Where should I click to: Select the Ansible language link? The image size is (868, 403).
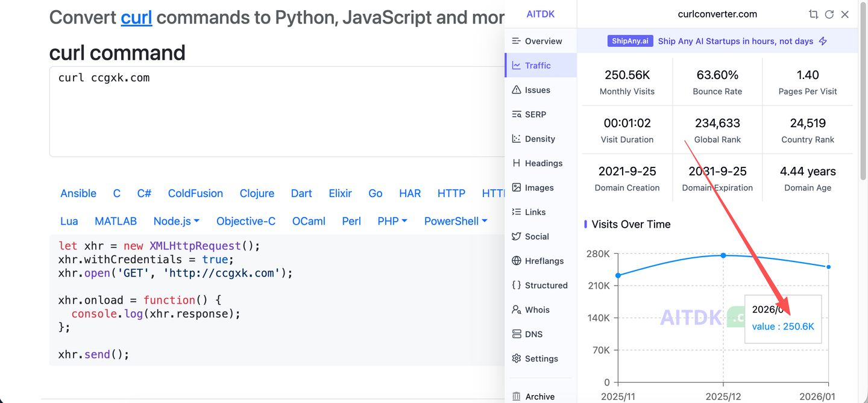coord(78,193)
